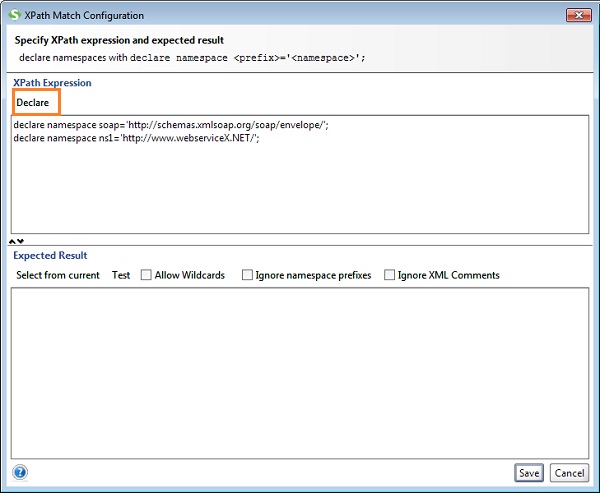600x493 pixels.
Task: Open the help icon at bottom left
Action: pyautogui.click(x=20, y=472)
